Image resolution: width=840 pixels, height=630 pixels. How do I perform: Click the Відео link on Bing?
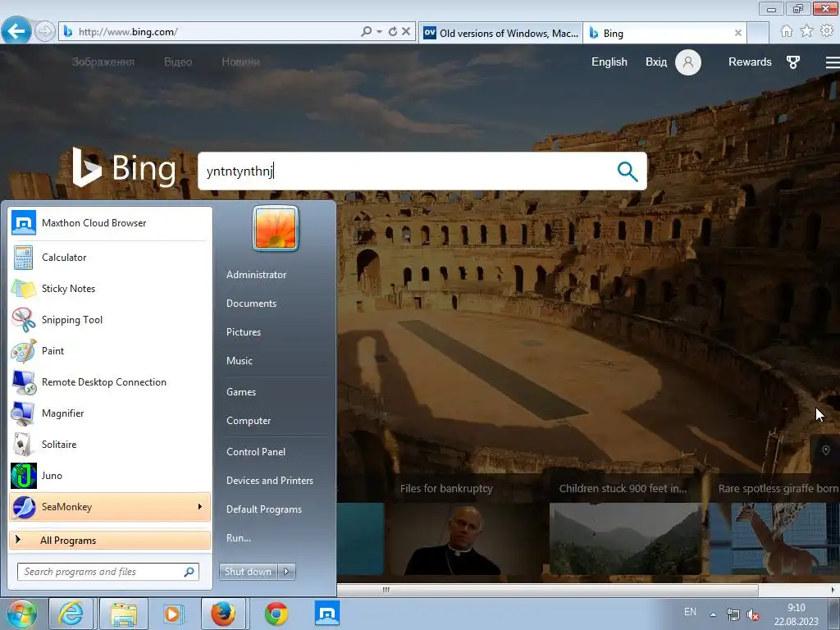coord(178,62)
